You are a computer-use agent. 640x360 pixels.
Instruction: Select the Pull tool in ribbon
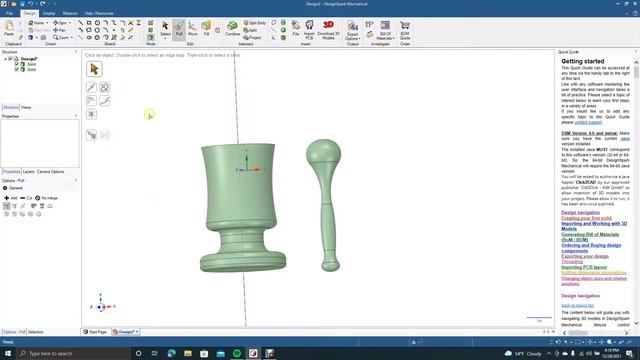pyautogui.click(x=179, y=29)
